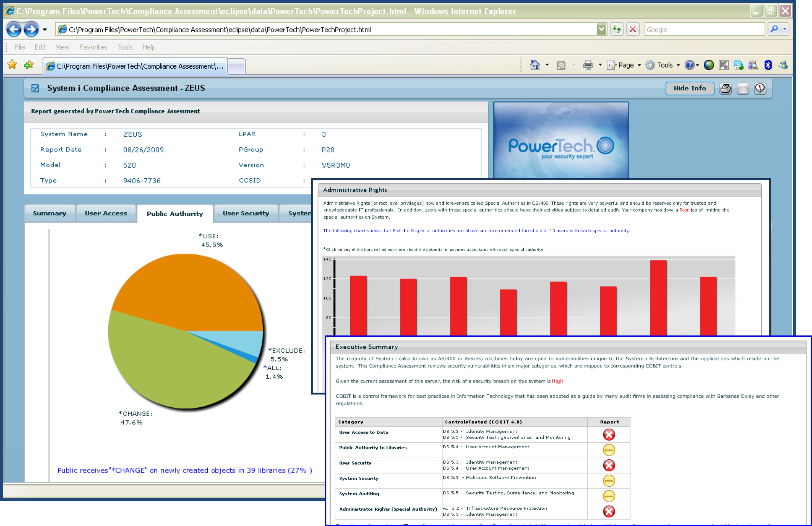Click the link about *CHANGE on newly created objects
The height and width of the screenshot is (526, 812).
tap(184, 470)
